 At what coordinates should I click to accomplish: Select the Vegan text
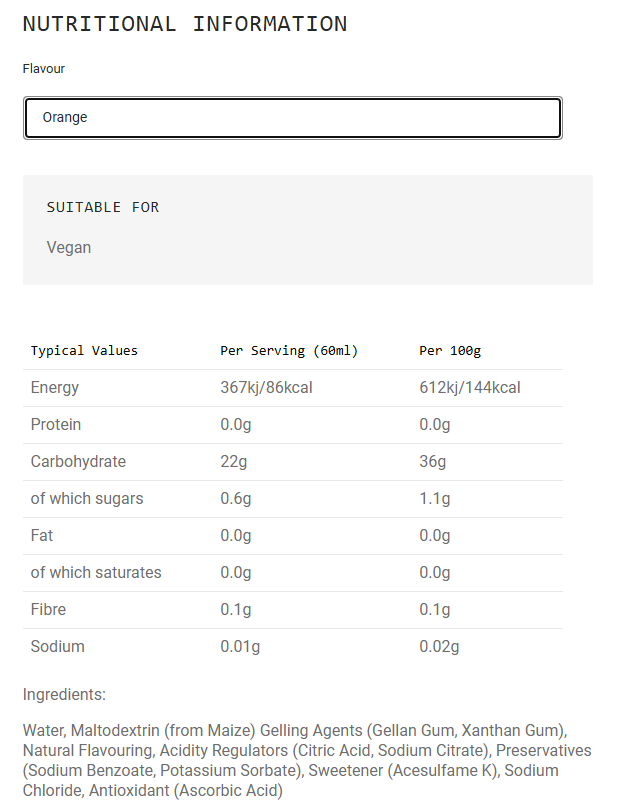click(x=68, y=248)
